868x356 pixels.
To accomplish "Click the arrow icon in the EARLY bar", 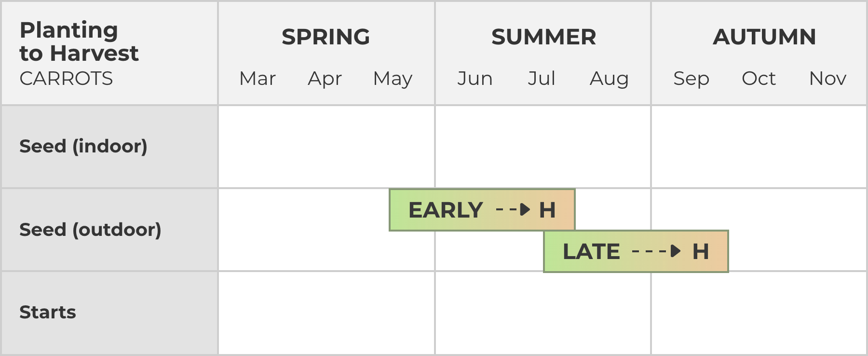I will (x=525, y=210).
